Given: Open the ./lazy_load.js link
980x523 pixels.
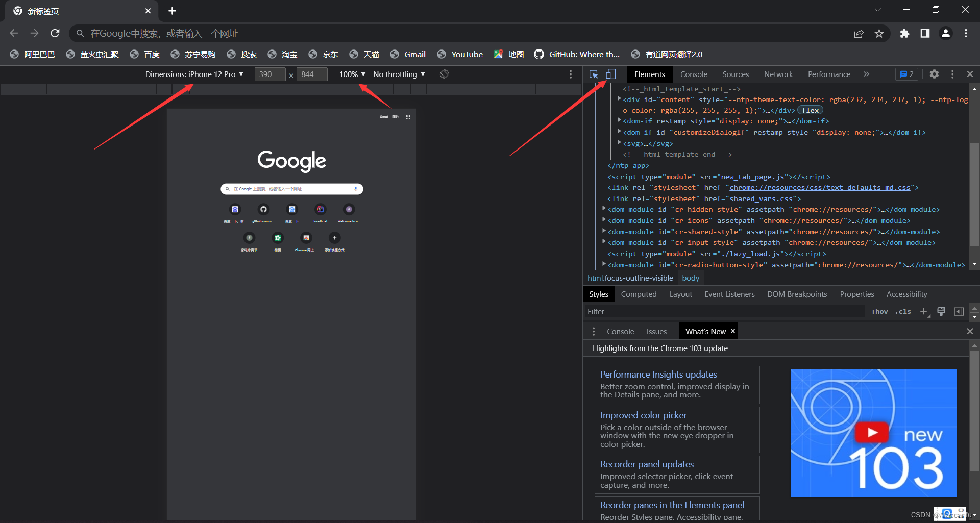Looking at the screenshot, I should (x=750, y=254).
